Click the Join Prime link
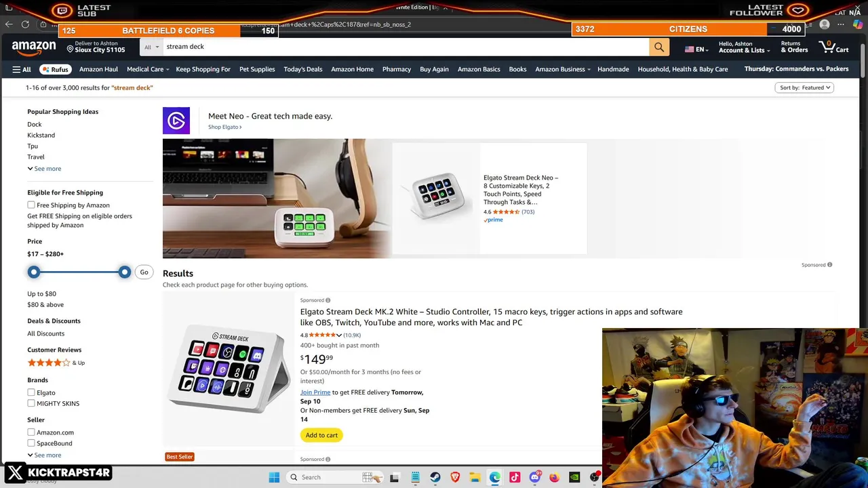 [315, 392]
